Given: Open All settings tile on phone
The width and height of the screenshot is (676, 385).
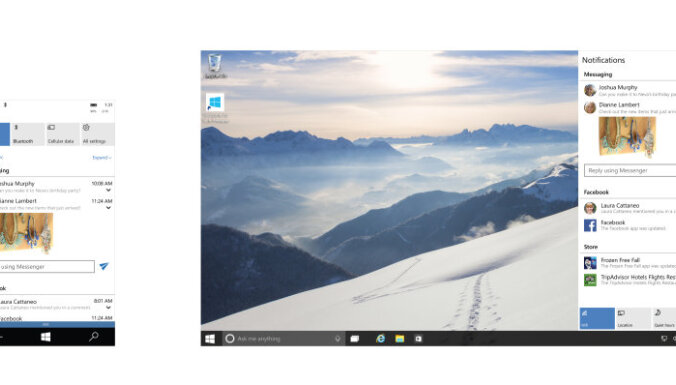Looking at the screenshot, I should pyautogui.click(x=97, y=134).
